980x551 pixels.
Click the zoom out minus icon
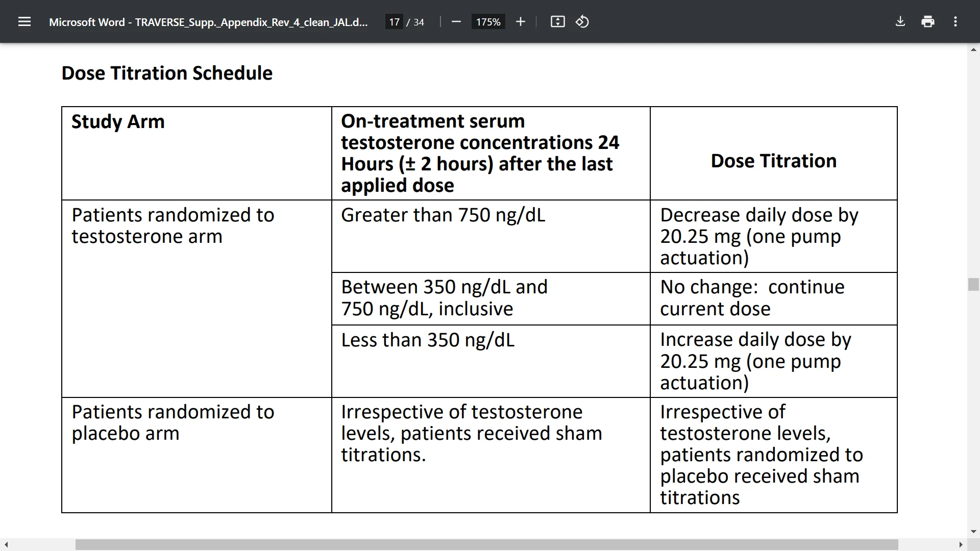pyautogui.click(x=456, y=22)
